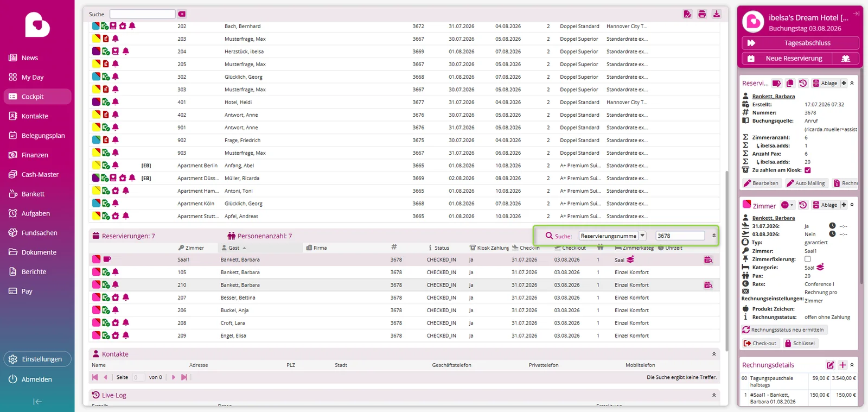Click edit reservation tag icon in Reservierung panel
This screenshot has width=868, height=412.
coord(777,83)
